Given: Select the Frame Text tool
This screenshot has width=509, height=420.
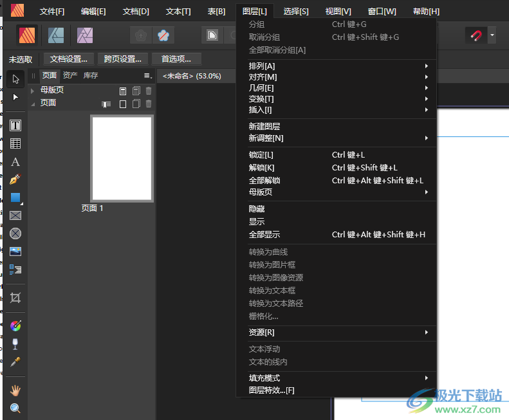Looking at the screenshot, I should tap(15, 125).
